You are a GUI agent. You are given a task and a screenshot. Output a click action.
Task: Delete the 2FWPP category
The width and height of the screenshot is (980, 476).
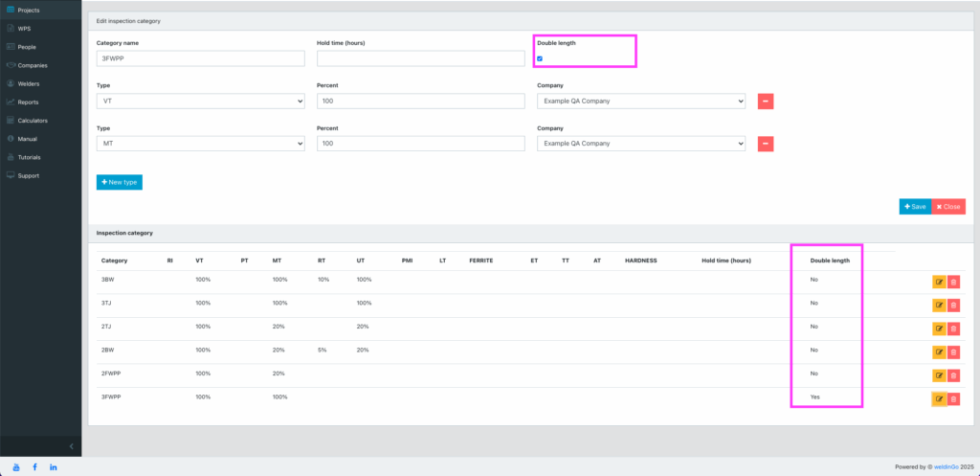[x=953, y=375]
